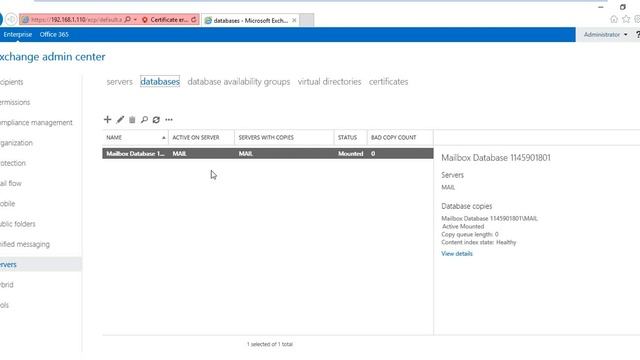Open View details link for database copy
The width and height of the screenshot is (640, 360).
[457, 253]
